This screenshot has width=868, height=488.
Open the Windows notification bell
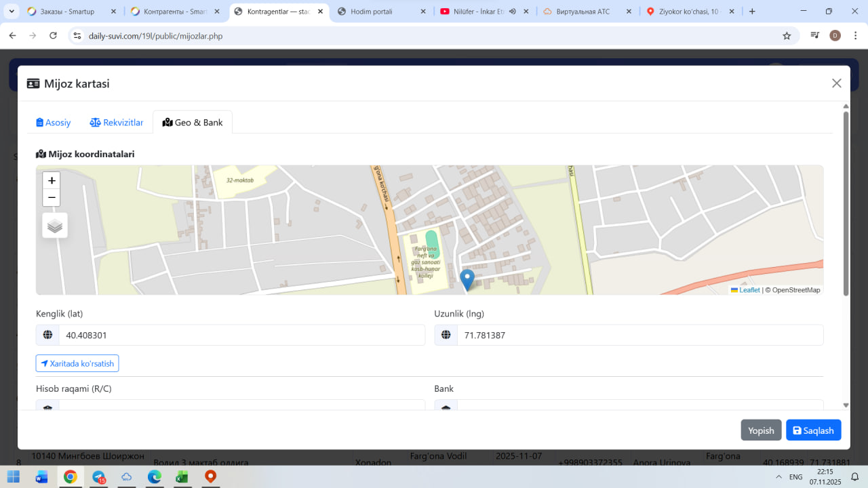pos(855,477)
